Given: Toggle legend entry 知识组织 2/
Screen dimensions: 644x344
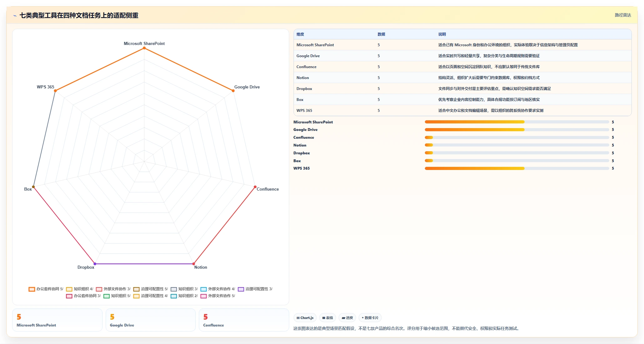Looking at the screenshot, I should (x=184, y=296).
